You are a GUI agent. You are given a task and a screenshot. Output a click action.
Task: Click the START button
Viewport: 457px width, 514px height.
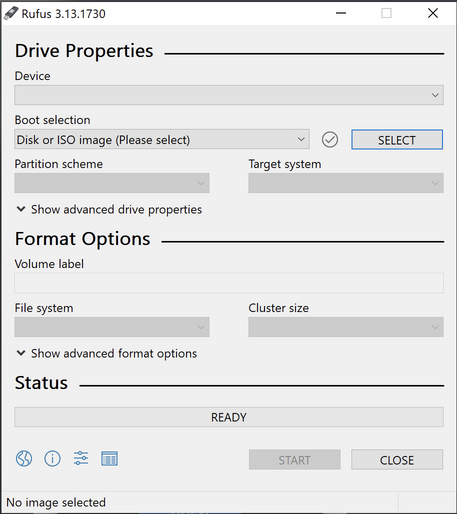(x=294, y=460)
